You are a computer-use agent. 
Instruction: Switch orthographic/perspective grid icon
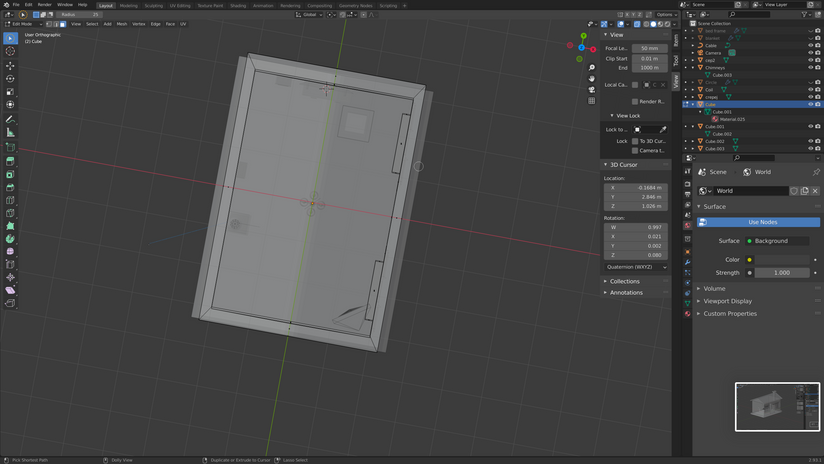592,101
